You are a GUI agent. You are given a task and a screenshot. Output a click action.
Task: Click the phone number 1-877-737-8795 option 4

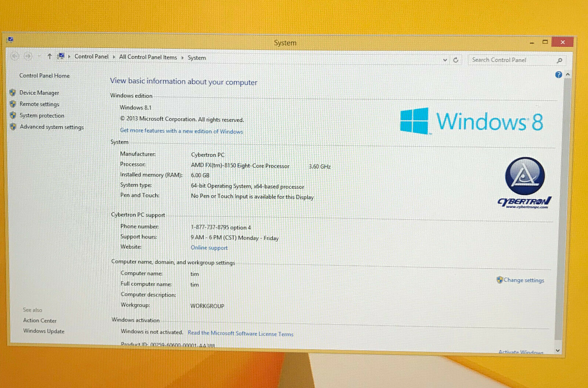pyautogui.click(x=221, y=227)
